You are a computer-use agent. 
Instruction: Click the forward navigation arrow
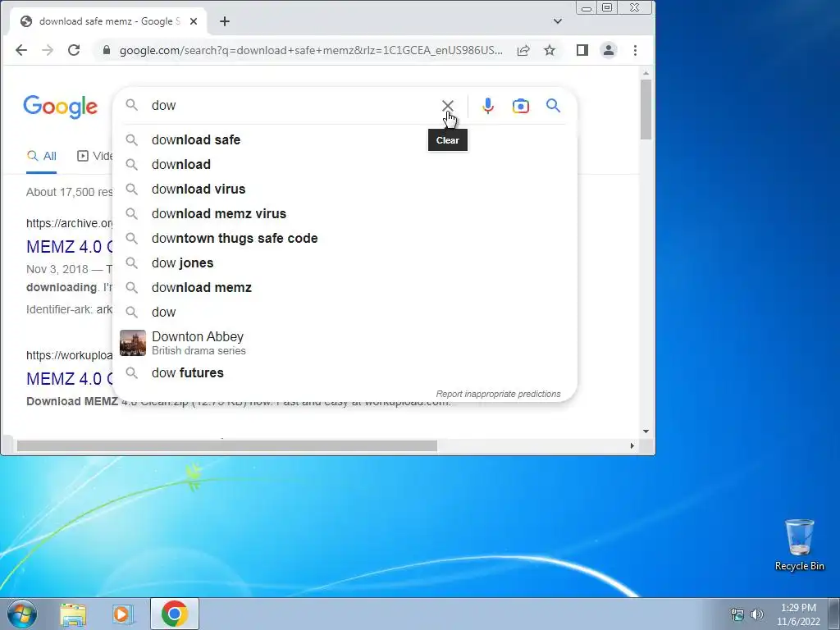coord(48,50)
